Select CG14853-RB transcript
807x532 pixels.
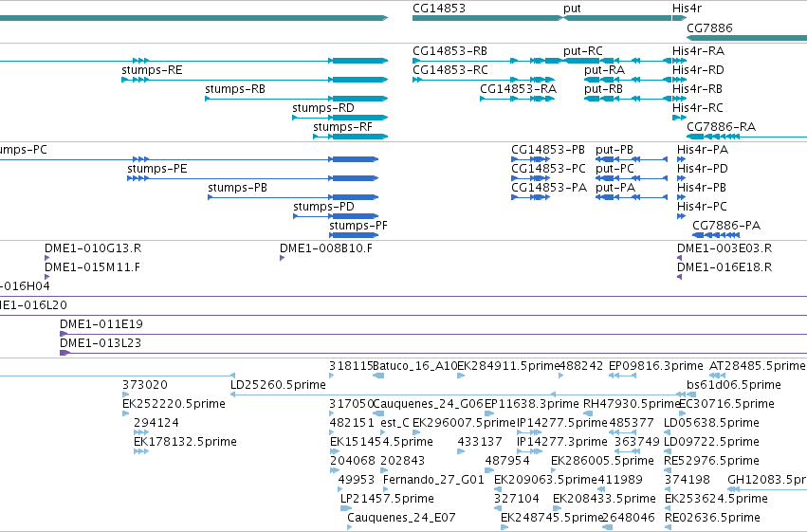click(x=449, y=51)
